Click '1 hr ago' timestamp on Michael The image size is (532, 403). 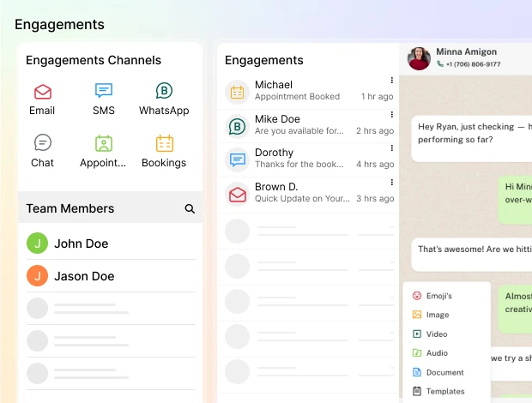377,97
